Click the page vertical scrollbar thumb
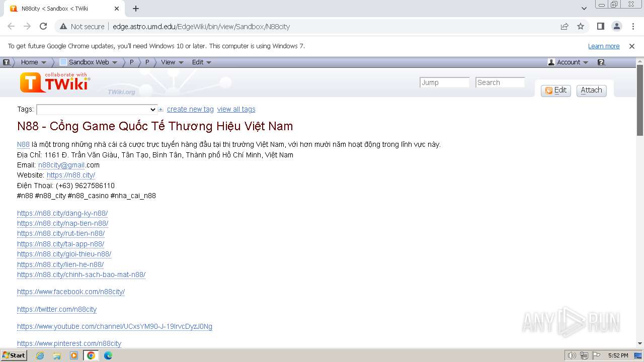 click(x=640, y=100)
